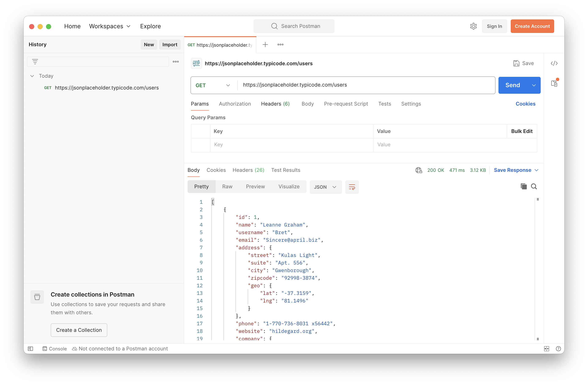
Task: Toggle sidebar visibility in status bar
Action: click(30, 348)
